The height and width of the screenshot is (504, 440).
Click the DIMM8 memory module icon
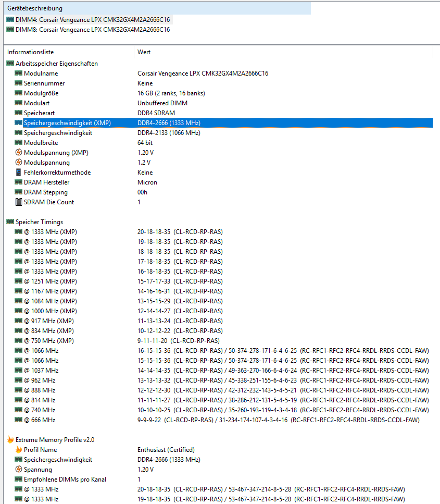pyautogui.click(x=10, y=30)
